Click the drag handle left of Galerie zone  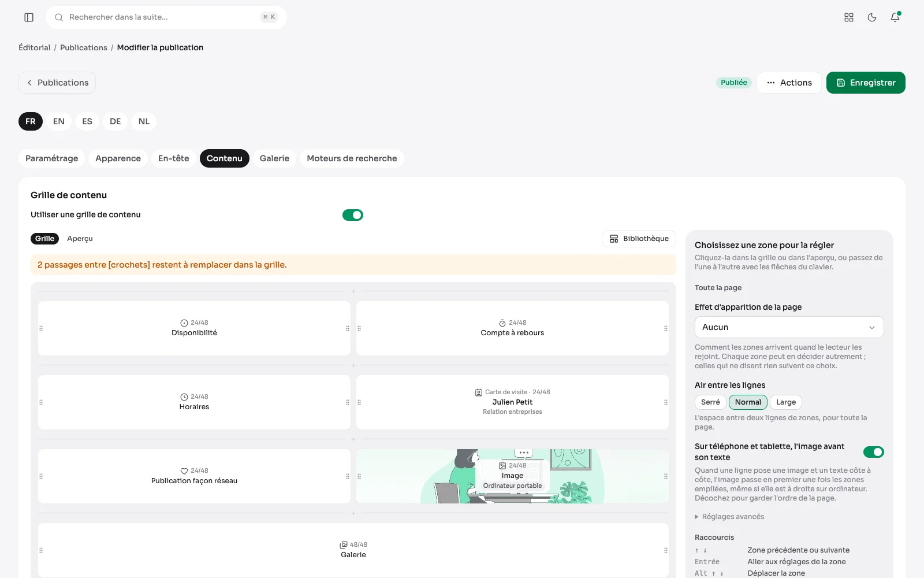[41, 550]
